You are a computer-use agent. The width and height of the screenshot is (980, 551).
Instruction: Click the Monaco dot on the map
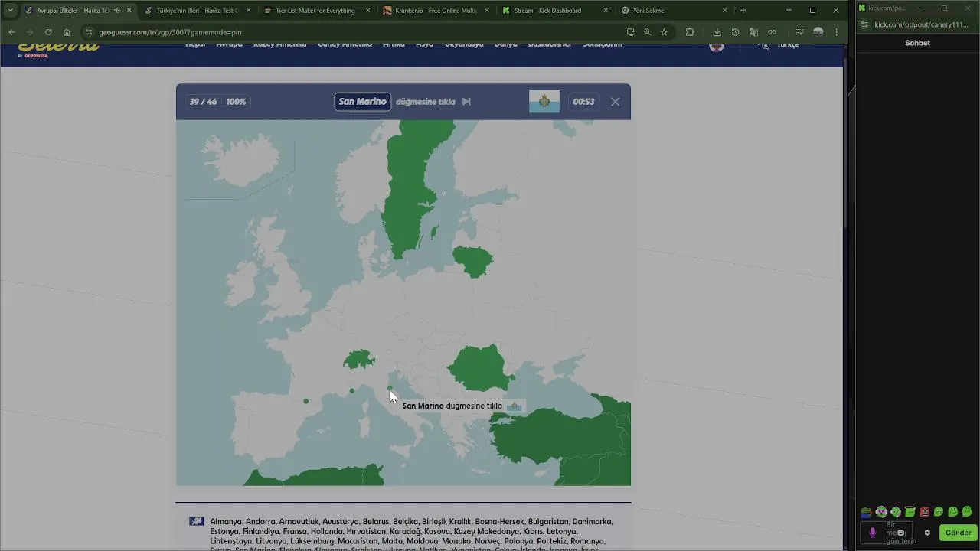pyautogui.click(x=352, y=391)
